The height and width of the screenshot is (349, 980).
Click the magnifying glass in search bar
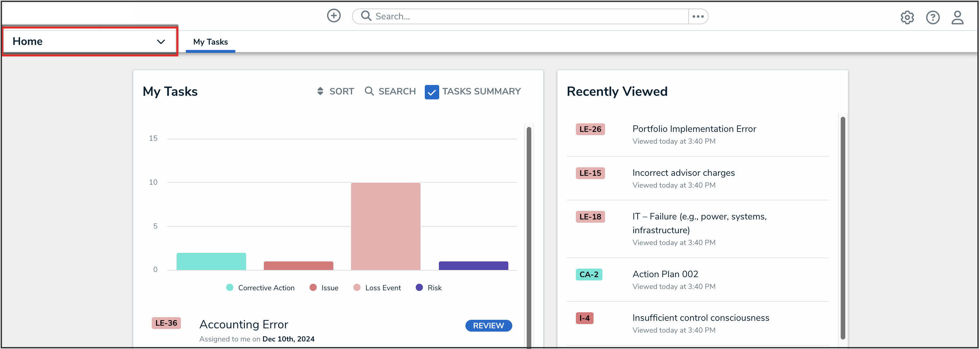tap(366, 16)
